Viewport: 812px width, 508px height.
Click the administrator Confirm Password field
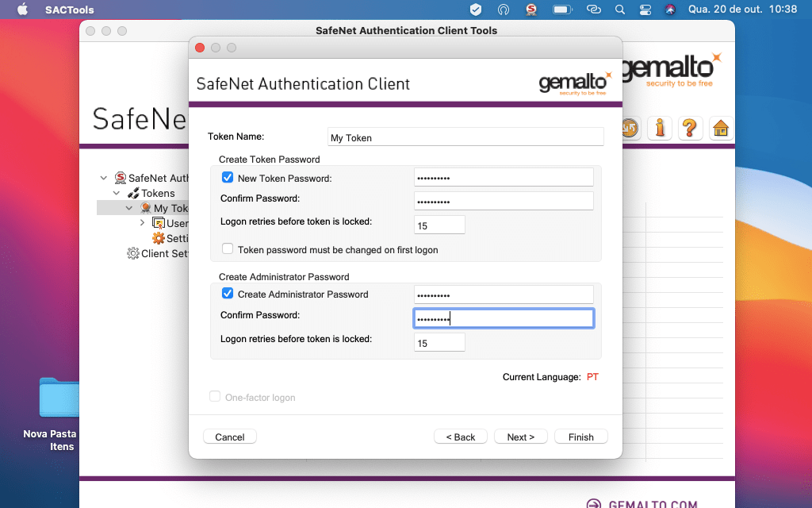pos(504,318)
